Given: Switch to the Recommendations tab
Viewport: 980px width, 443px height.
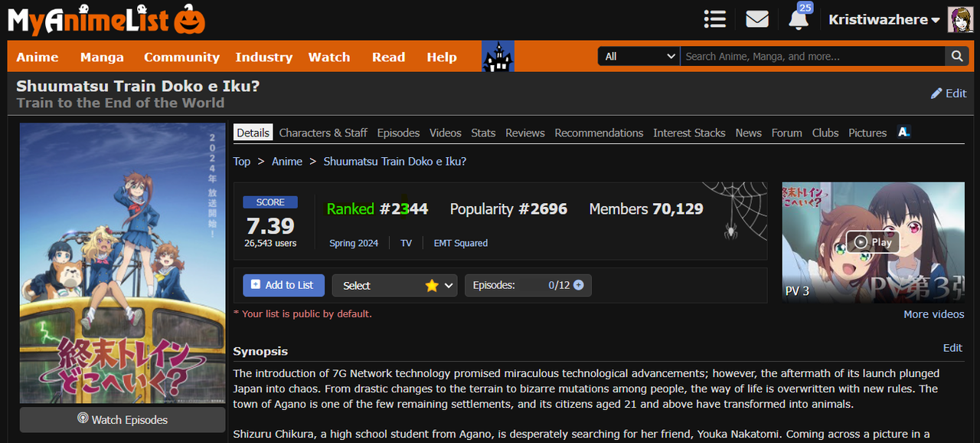Looking at the screenshot, I should pyautogui.click(x=599, y=133).
